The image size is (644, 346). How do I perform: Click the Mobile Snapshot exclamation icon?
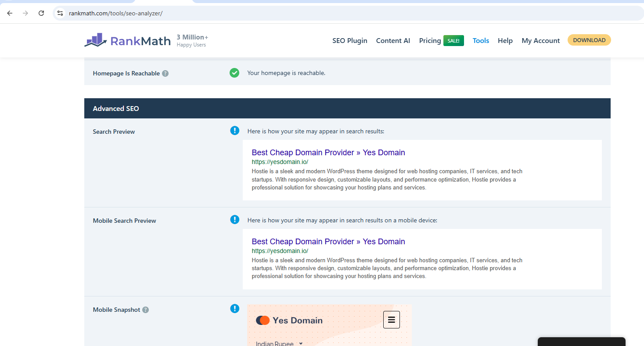pyautogui.click(x=235, y=308)
